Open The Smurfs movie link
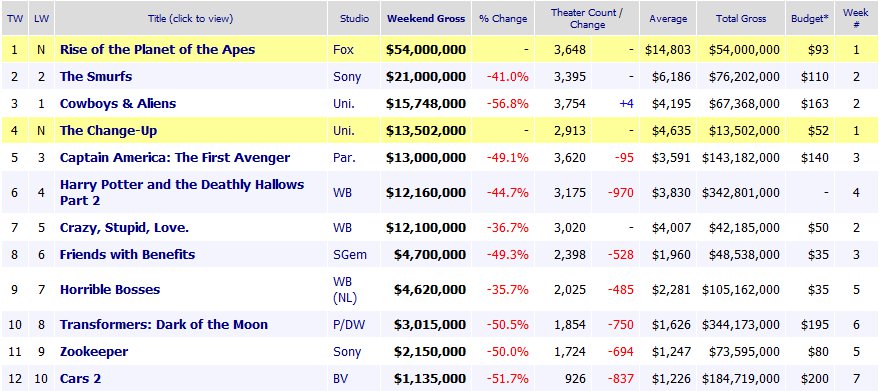The width and height of the screenshot is (879, 391). pyautogui.click(x=96, y=76)
